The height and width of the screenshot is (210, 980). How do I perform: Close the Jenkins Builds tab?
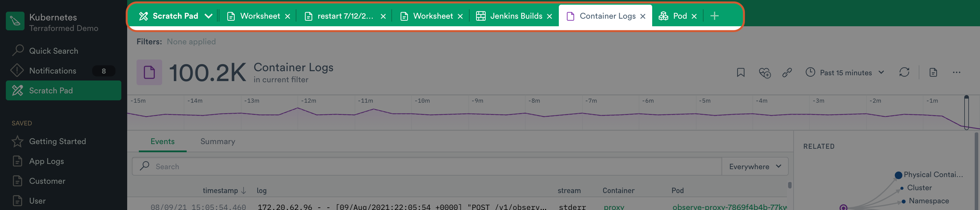click(550, 16)
